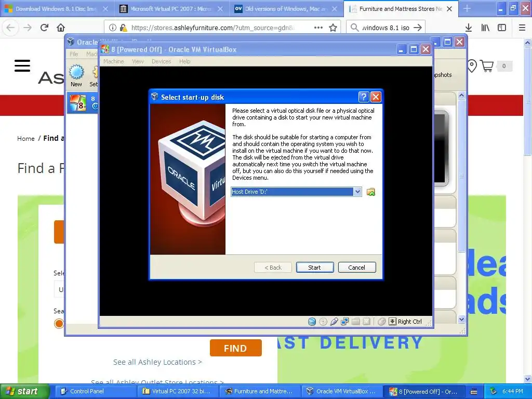
Task: Click the browser page scrollbar down arrow
Action: coord(528,379)
